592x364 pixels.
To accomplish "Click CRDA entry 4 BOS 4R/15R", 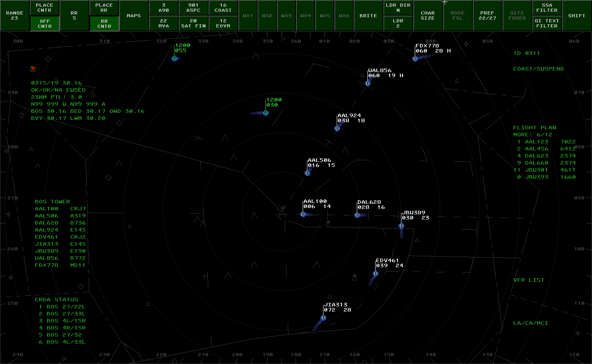I will [x=62, y=328].
